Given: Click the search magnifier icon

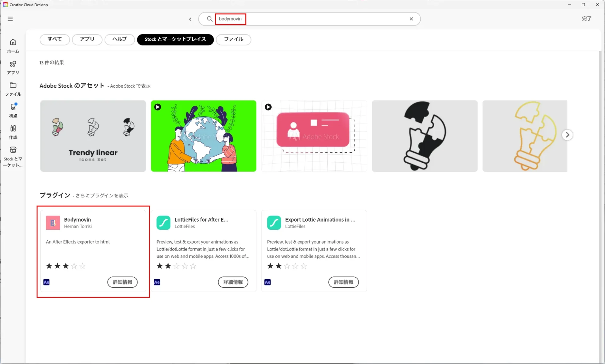Looking at the screenshot, I should pos(210,19).
